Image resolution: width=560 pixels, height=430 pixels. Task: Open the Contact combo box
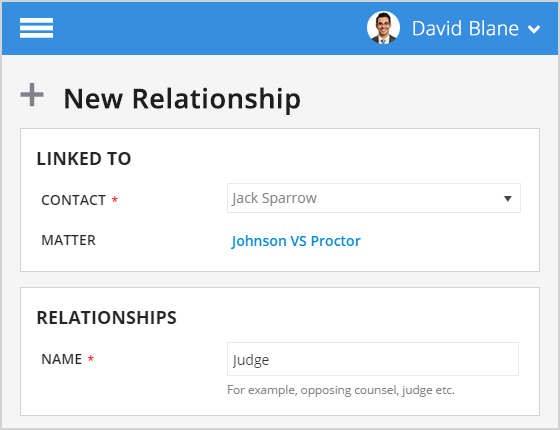coord(374,198)
